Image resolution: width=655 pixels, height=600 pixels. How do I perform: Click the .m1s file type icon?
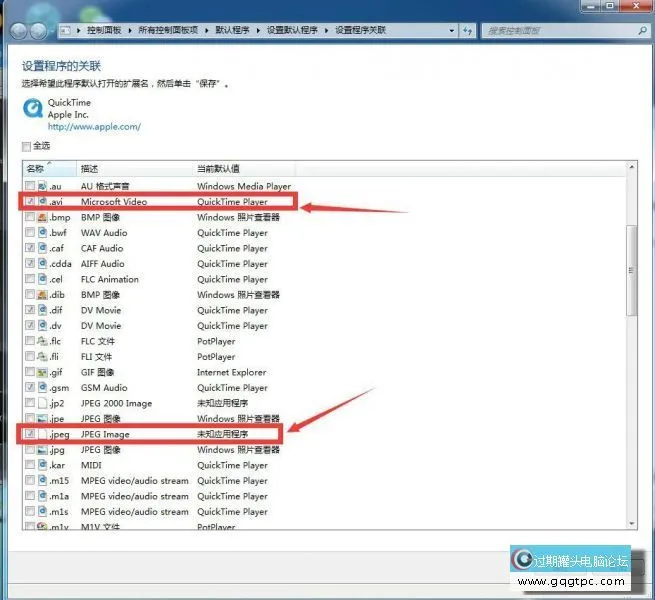pyautogui.click(x=42, y=511)
